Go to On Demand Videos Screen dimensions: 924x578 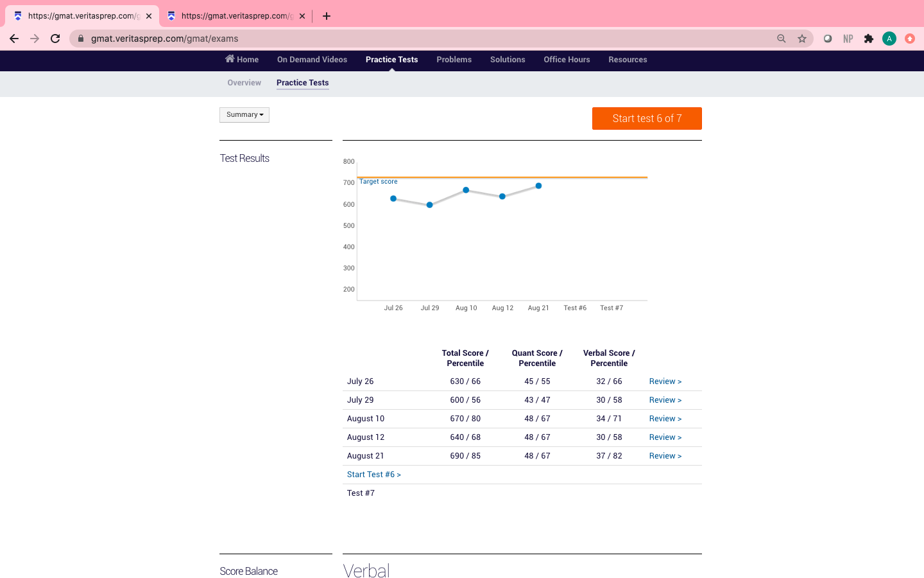[312, 60]
